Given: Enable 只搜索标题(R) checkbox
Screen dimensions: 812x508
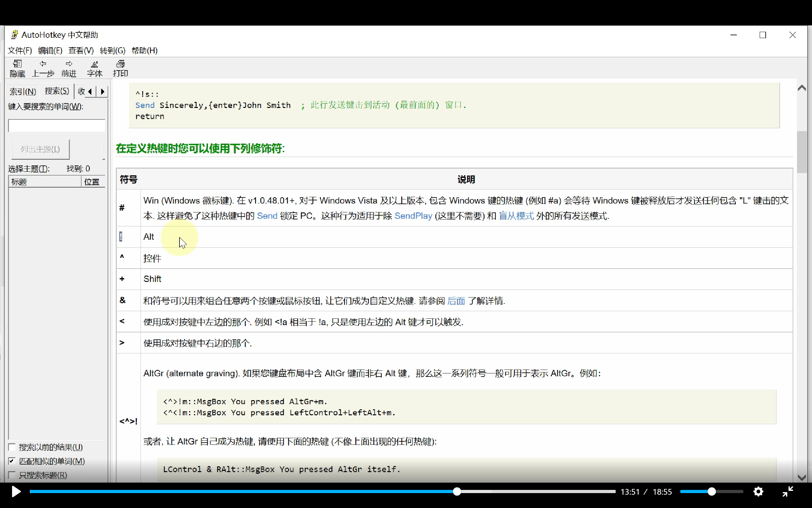Looking at the screenshot, I should (x=12, y=475).
